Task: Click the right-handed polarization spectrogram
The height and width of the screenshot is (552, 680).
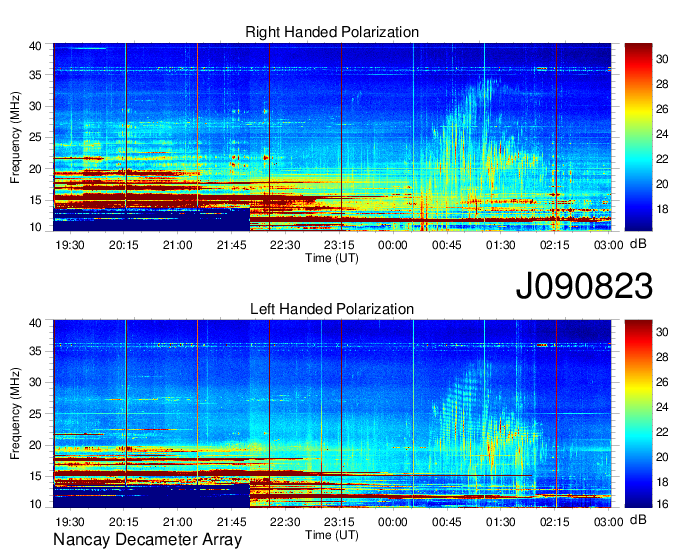Action: [x=332, y=137]
